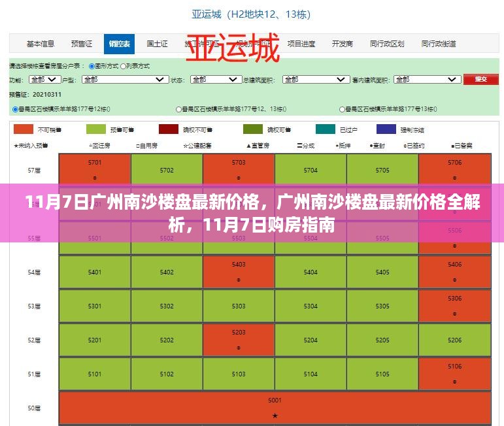The height and width of the screenshot is (426, 504).
Task: Select the red room cell 5306
Action: [455, 306]
